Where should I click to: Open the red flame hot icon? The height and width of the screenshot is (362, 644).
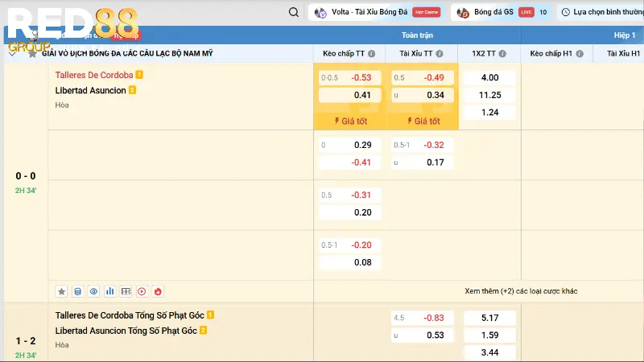pos(158,291)
